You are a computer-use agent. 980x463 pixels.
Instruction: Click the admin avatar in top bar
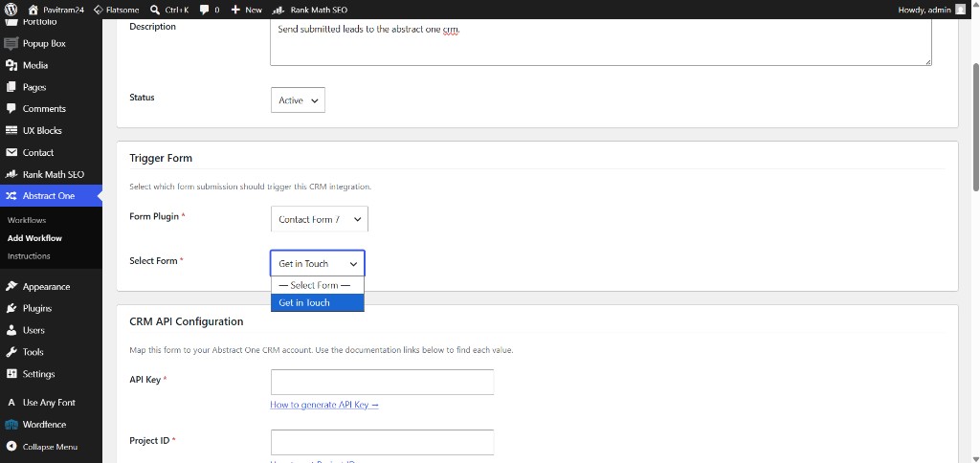(x=960, y=10)
